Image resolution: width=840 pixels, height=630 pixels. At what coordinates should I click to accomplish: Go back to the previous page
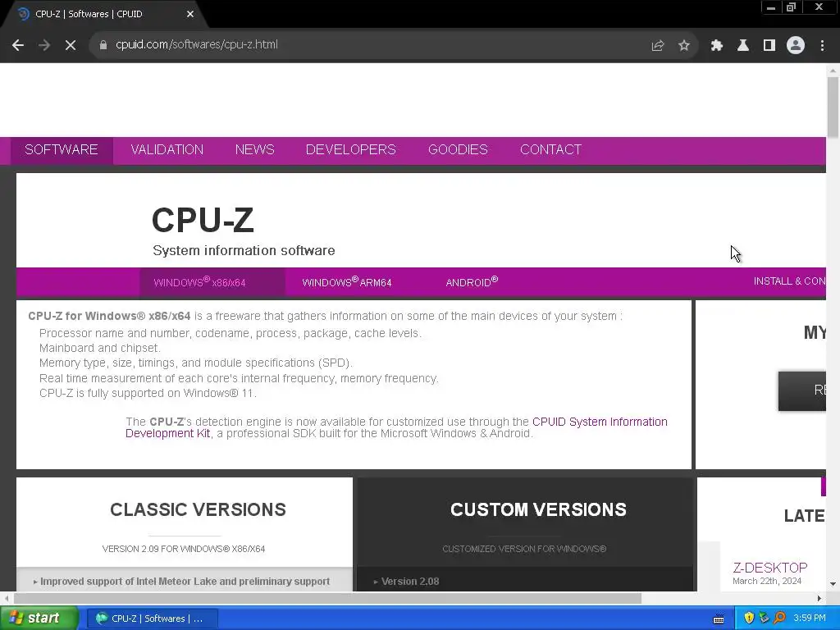click(x=18, y=46)
